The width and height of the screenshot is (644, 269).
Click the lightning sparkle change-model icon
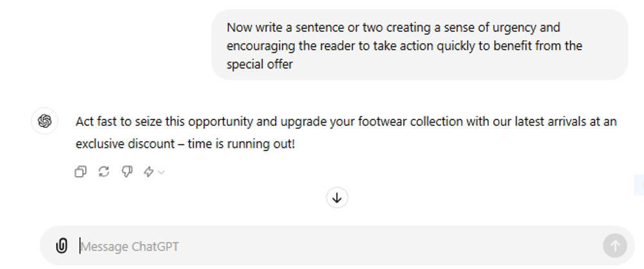click(149, 172)
